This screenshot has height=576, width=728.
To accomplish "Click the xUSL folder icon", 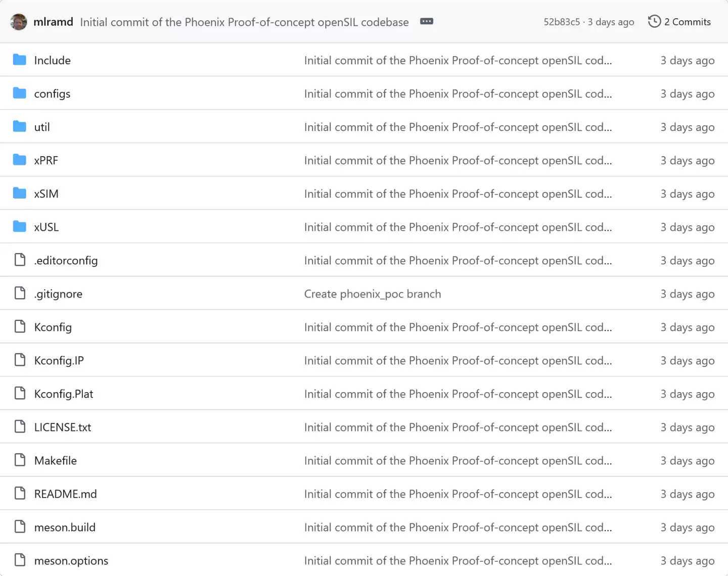I will coord(20,227).
